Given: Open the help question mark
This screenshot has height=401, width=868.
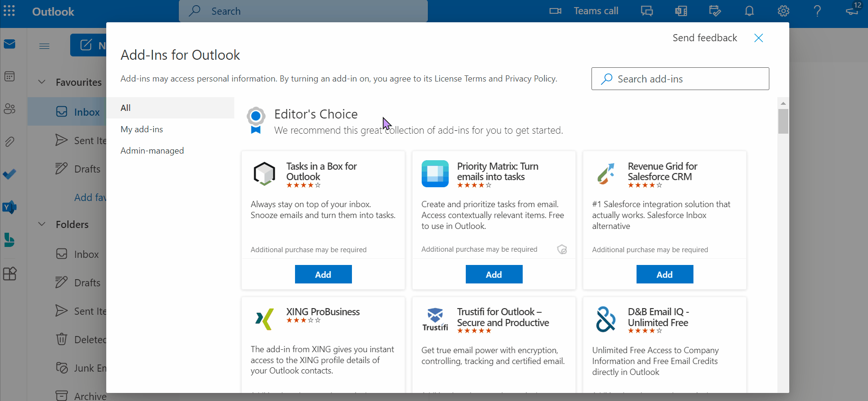Looking at the screenshot, I should (817, 11).
